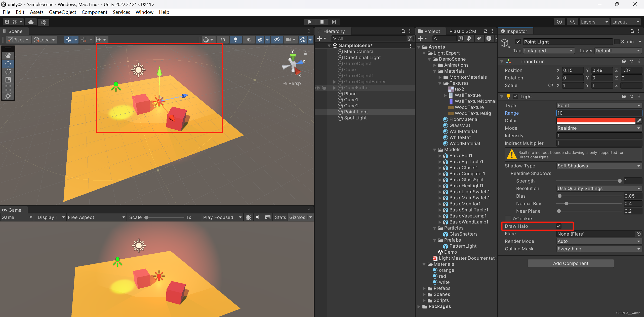Uncheck the Draw Halo checkbox
Image resolution: width=644 pixels, height=317 pixels.
coord(559,226)
